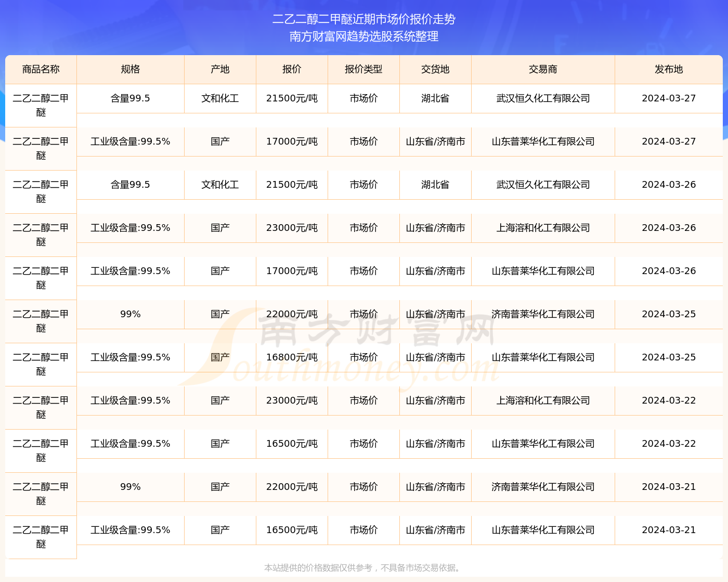Click 济南普莱华化工有限公司 in the 2024-03-21 row

click(543, 487)
